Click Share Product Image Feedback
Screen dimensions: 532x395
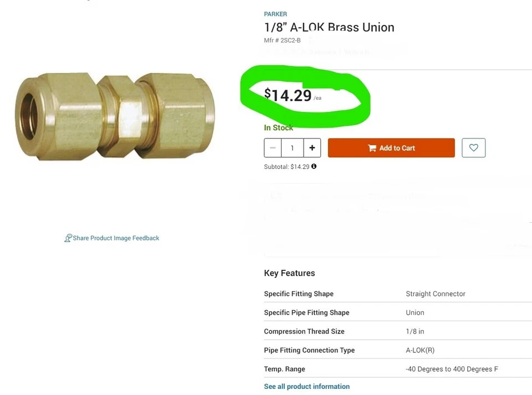click(115, 238)
